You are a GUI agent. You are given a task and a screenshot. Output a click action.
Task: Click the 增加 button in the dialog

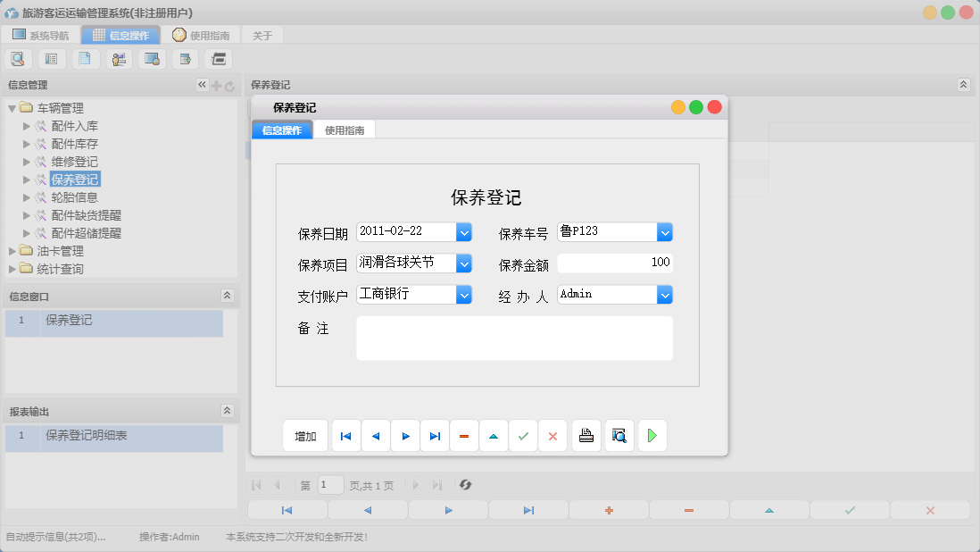pos(305,435)
